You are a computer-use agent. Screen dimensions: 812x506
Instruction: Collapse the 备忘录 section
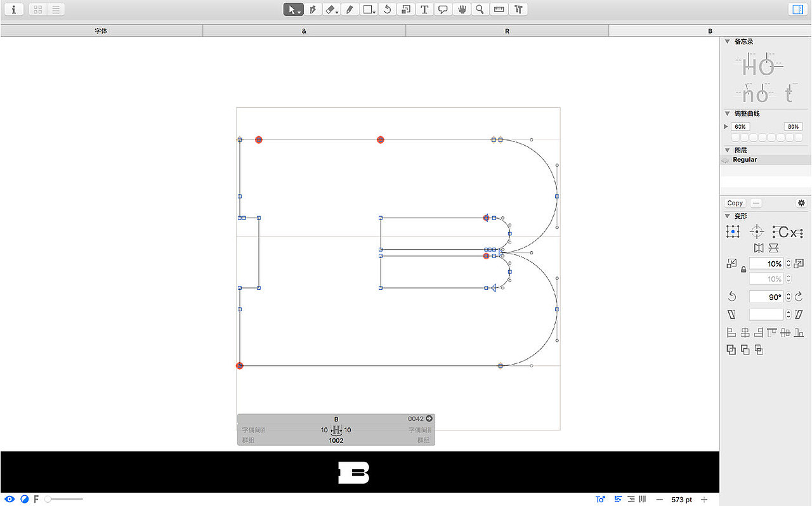(728, 41)
